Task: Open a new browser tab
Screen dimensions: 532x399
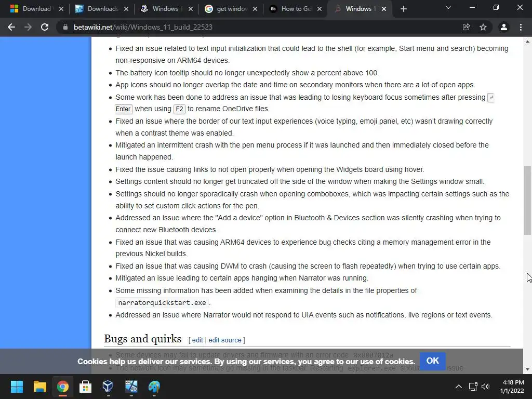Action: point(403,9)
